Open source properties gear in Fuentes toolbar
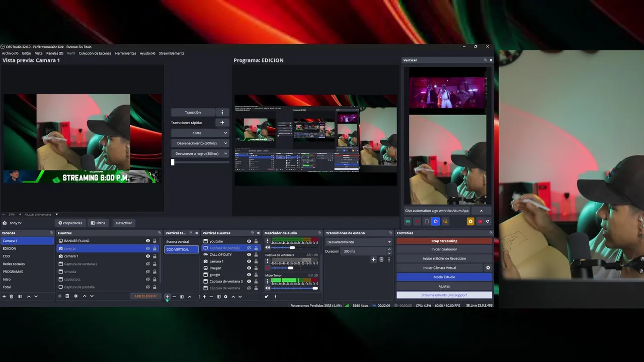 [x=76, y=296]
